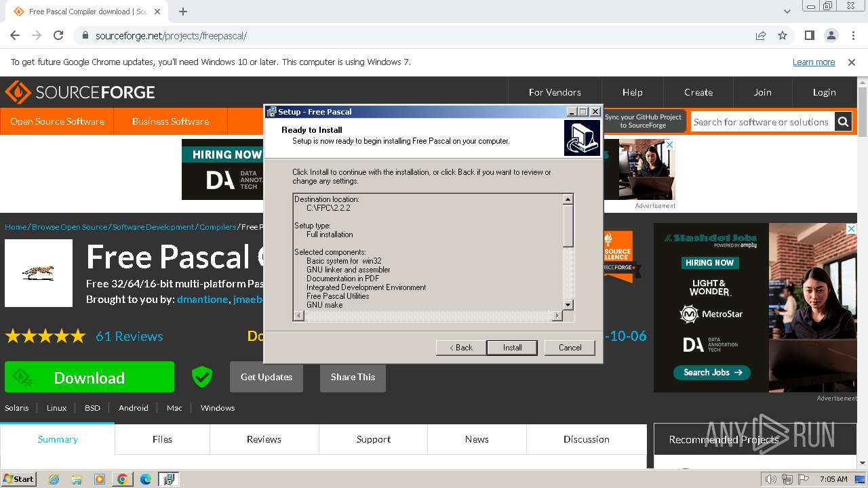Switch to the Files tab
The height and width of the screenshot is (488, 868).
[x=162, y=439]
